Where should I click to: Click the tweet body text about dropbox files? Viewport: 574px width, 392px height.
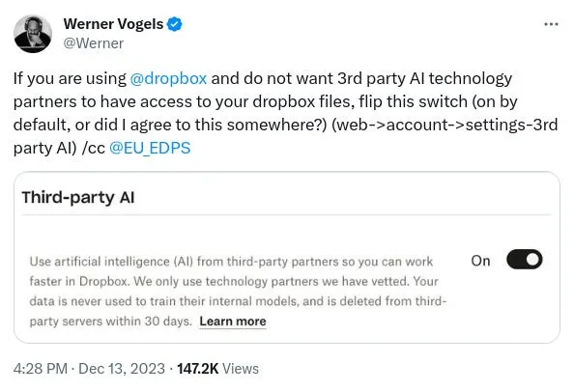pos(285,113)
